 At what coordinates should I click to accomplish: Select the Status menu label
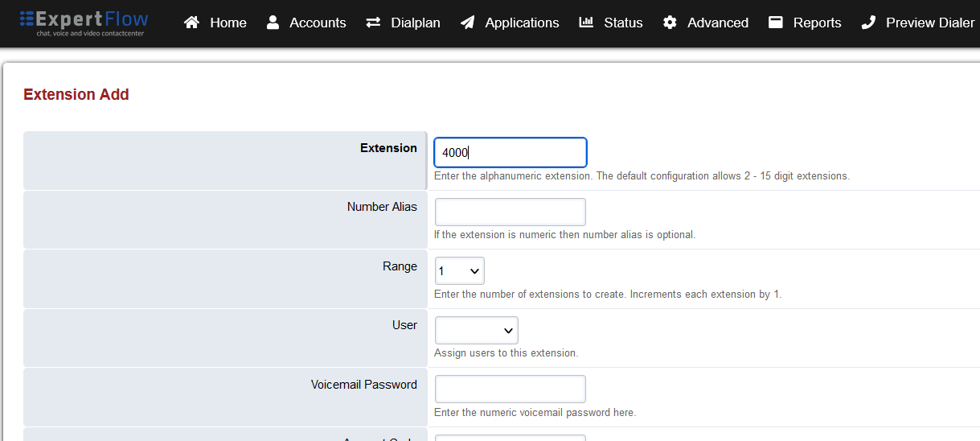click(623, 23)
